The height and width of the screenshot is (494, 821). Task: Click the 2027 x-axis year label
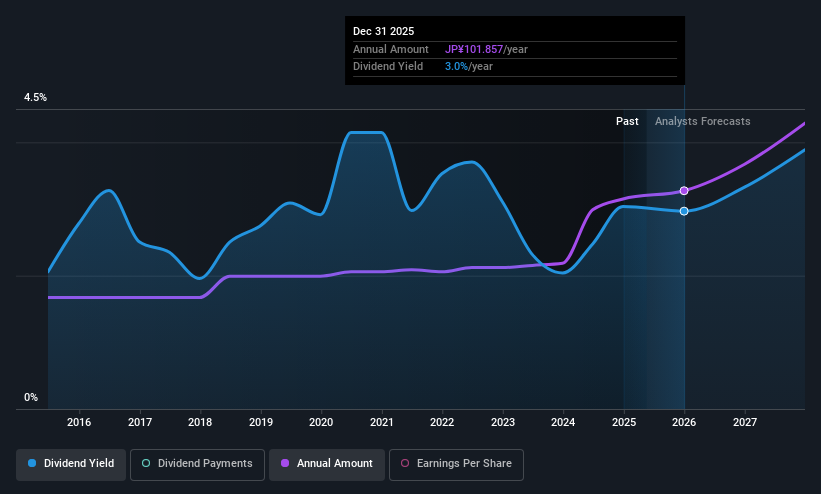tap(745, 422)
